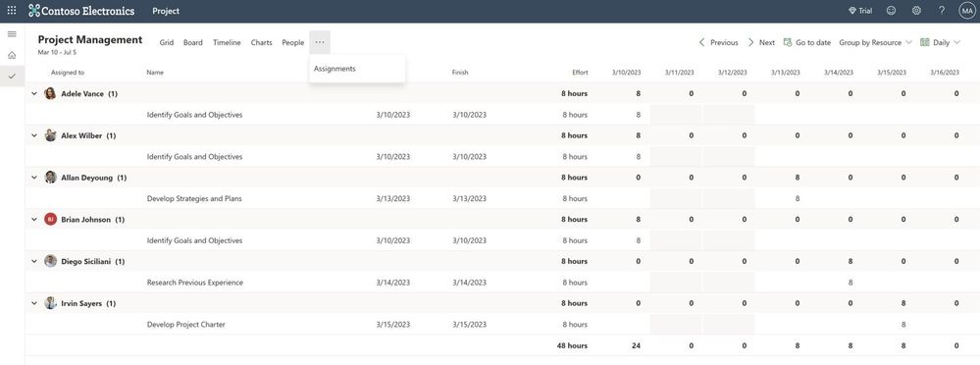Image resolution: width=980 pixels, height=365 pixels.
Task: Open the MA account avatar
Action: click(967, 11)
